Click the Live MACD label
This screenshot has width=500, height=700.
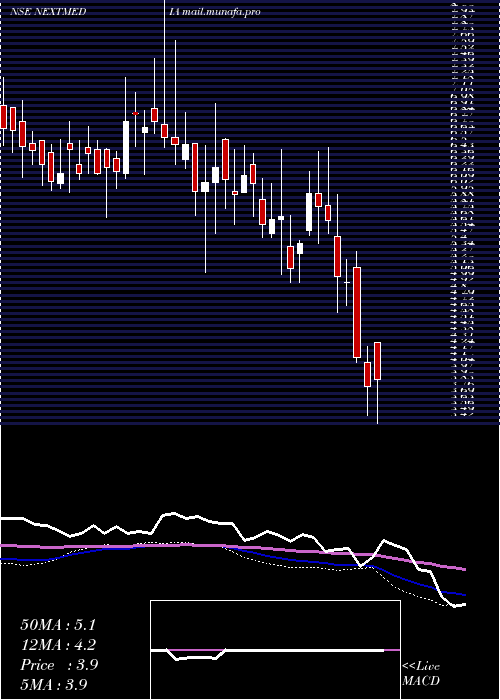click(x=421, y=673)
